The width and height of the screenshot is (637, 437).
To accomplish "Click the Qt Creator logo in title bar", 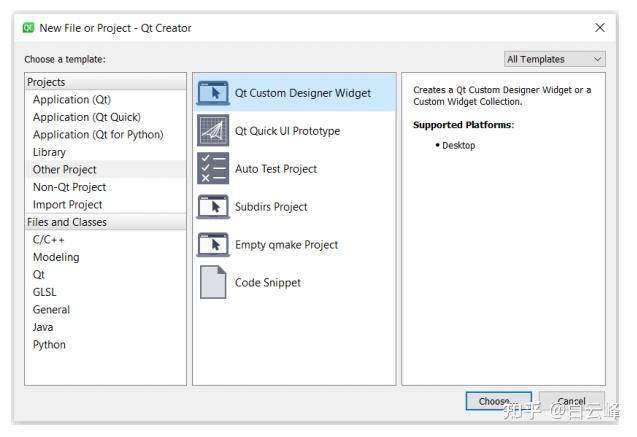I will [28, 28].
